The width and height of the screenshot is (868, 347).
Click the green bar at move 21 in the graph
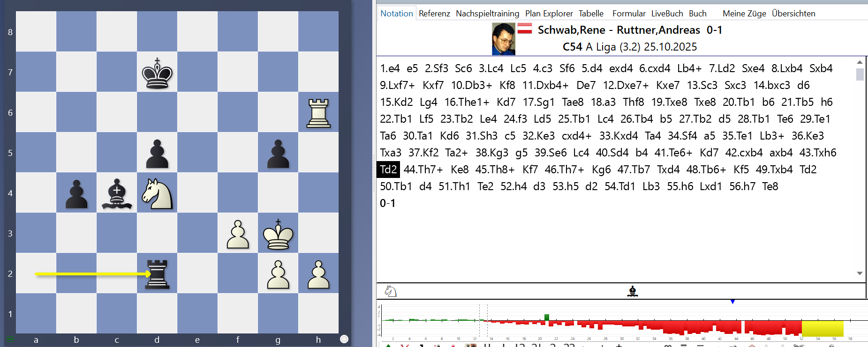pos(547,317)
